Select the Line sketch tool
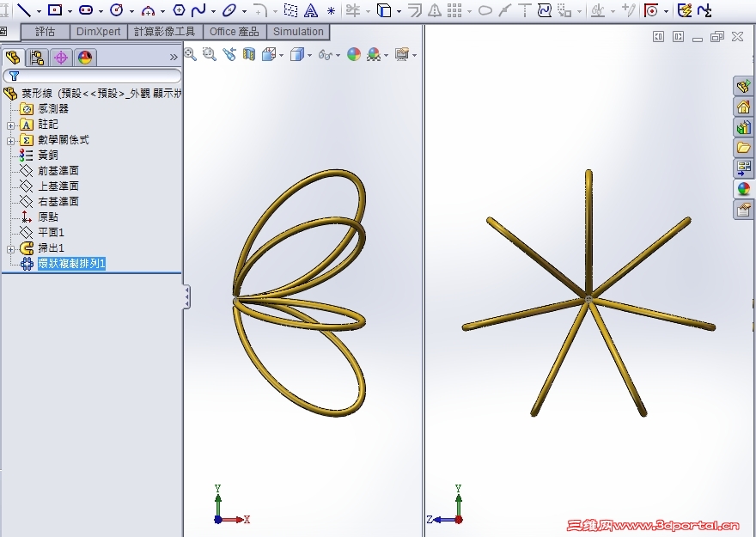This screenshot has height=537, width=756. (x=24, y=9)
